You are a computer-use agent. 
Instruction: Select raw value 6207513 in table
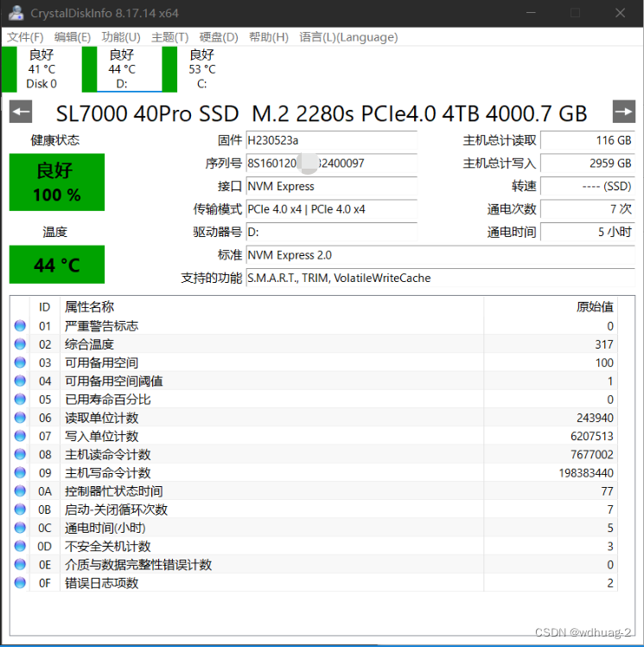tap(592, 436)
